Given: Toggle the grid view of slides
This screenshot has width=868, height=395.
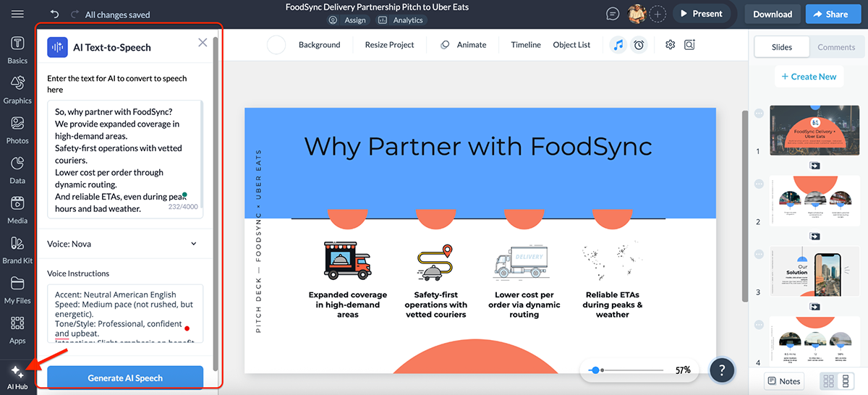Looking at the screenshot, I should tap(827, 381).
